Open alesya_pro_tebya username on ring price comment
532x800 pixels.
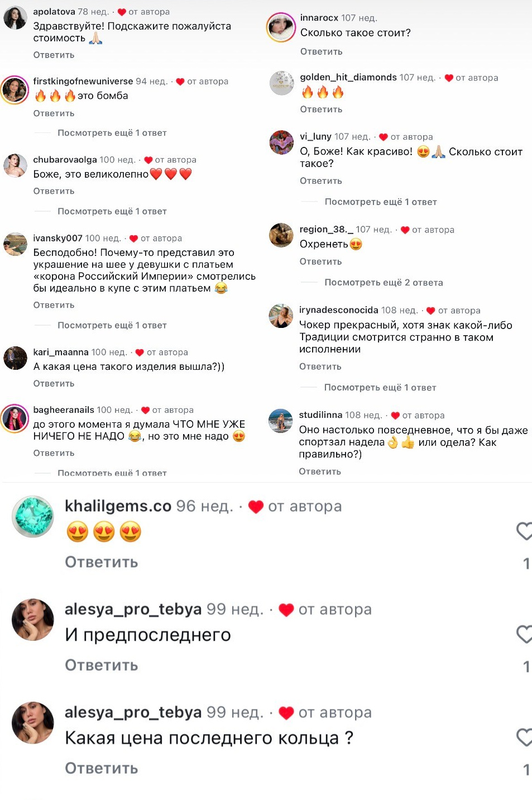coord(133,712)
